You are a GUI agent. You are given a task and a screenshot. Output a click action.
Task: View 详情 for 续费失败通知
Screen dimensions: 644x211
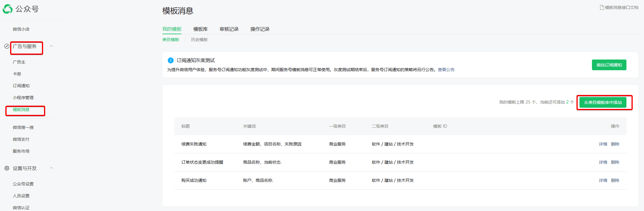[603, 144]
